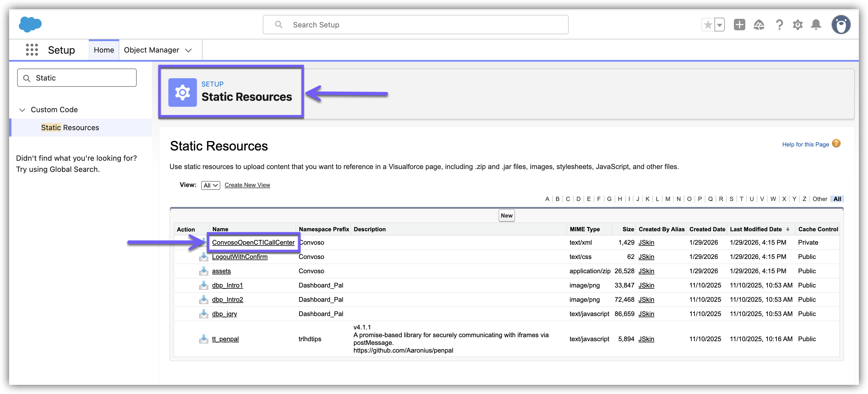Open the Trailhead guidance icon
Screen dimensions: 868x394
759,25
